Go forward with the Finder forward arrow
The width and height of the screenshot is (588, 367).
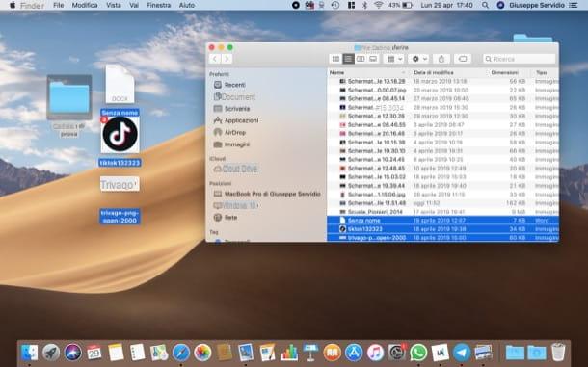pos(227,59)
